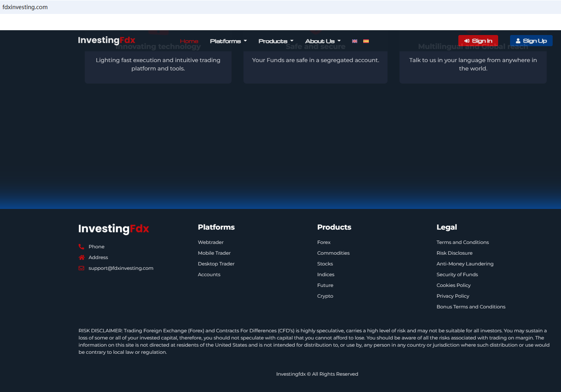Open the Products dropdown in navbar

pos(276,41)
